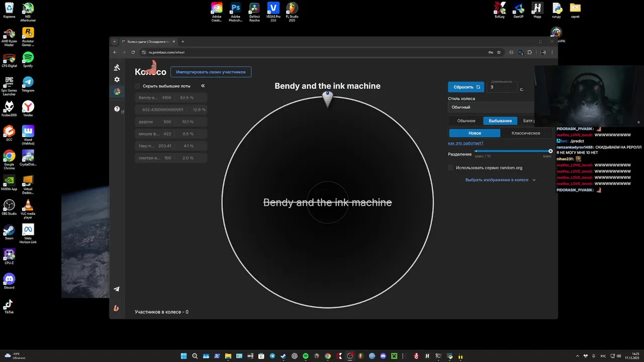Open VEGAS Pro 23.0 desktop icon

[x=273, y=12]
